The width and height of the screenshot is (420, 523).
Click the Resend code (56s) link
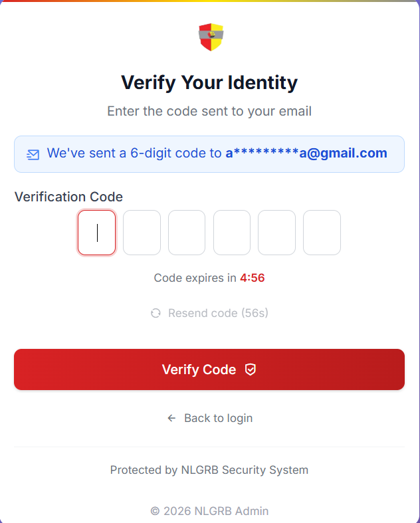click(218, 313)
